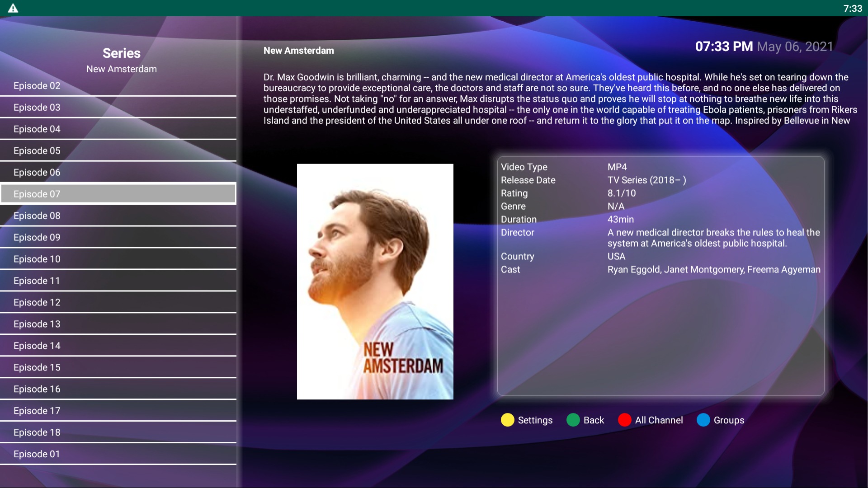Click the Duration label
Image resolution: width=868 pixels, height=488 pixels.
519,220
